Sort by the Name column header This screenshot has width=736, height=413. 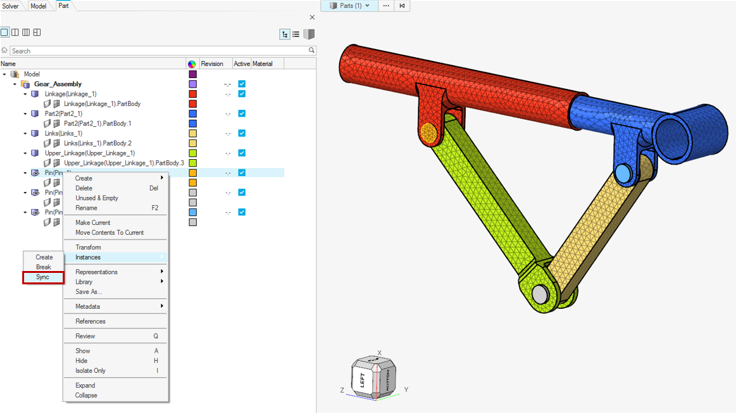[x=93, y=64]
